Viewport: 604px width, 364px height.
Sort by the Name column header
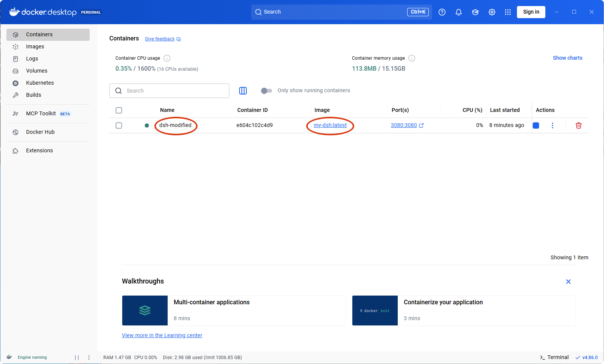tap(167, 110)
